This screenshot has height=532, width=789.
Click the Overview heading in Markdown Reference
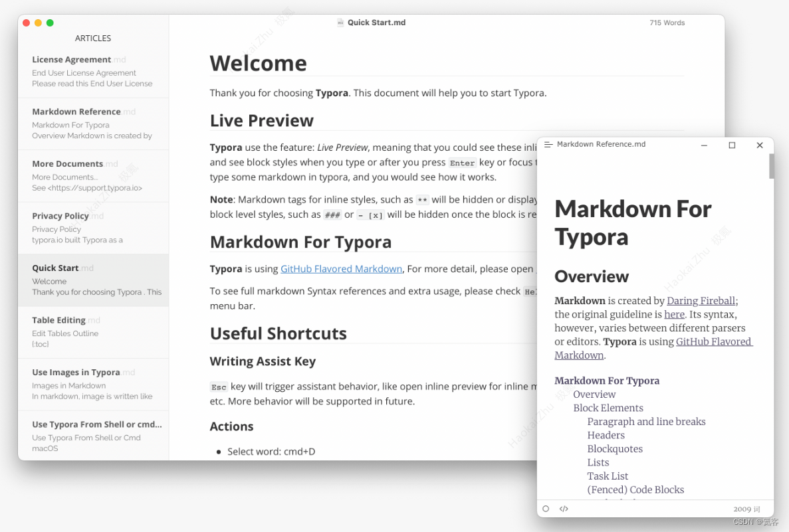tap(591, 276)
